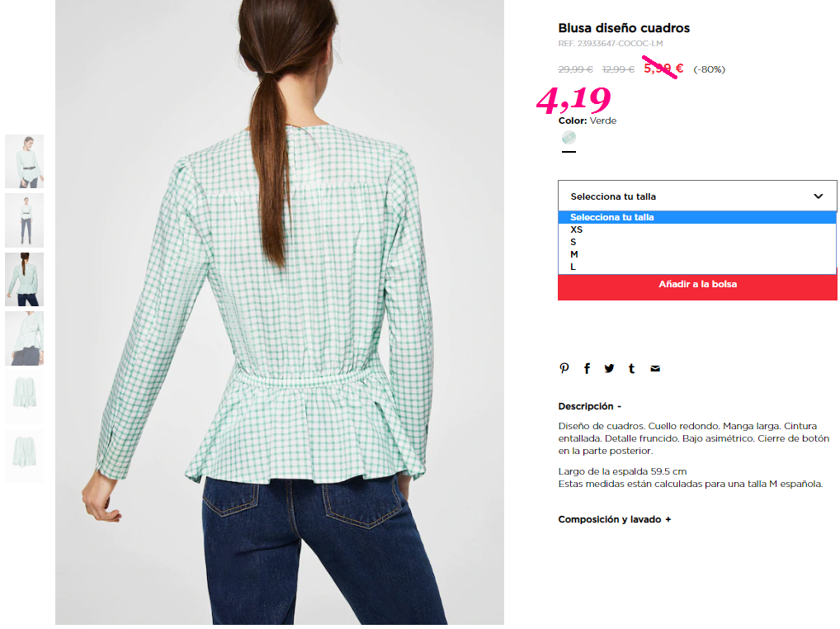The height and width of the screenshot is (629, 840).
Task: Share the product on Facebook
Action: point(588,368)
